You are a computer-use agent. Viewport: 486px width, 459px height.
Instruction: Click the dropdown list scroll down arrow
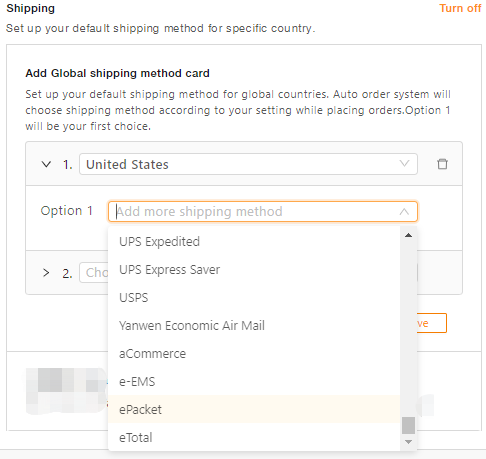click(x=408, y=442)
